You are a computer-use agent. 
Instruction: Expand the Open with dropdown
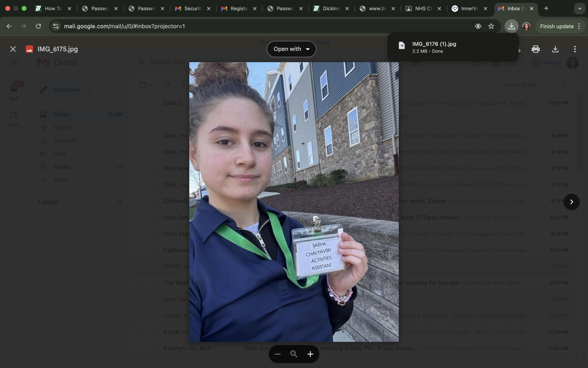(291, 49)
